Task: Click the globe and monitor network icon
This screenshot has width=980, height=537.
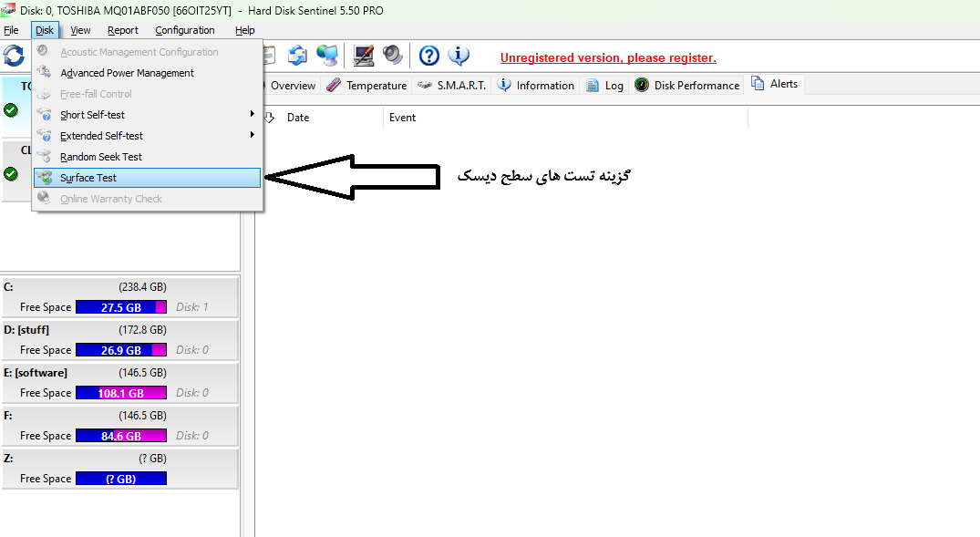Action: point(327,55)
